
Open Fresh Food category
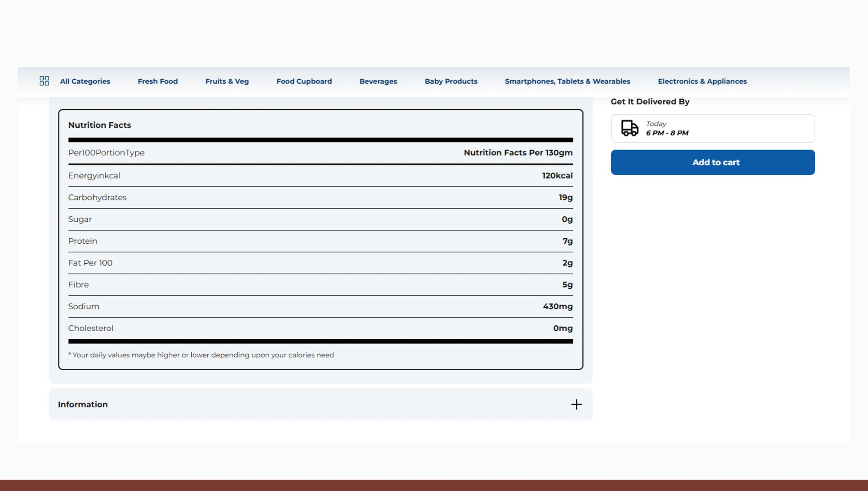[x=157, y=81]
